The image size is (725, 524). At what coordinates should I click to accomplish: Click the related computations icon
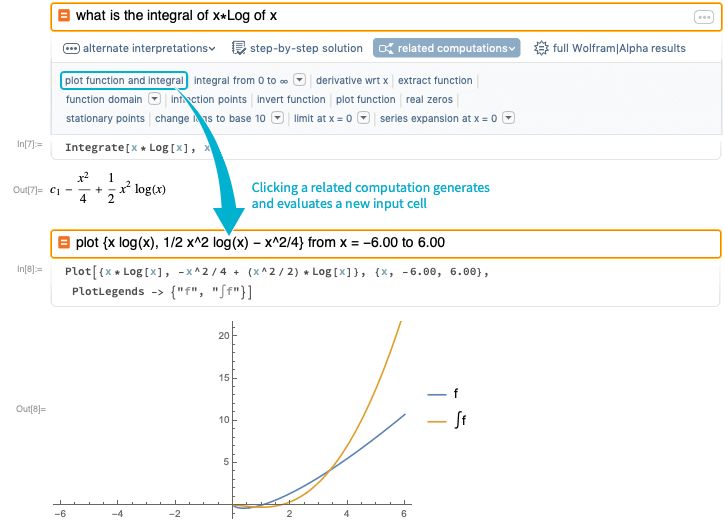386,48
